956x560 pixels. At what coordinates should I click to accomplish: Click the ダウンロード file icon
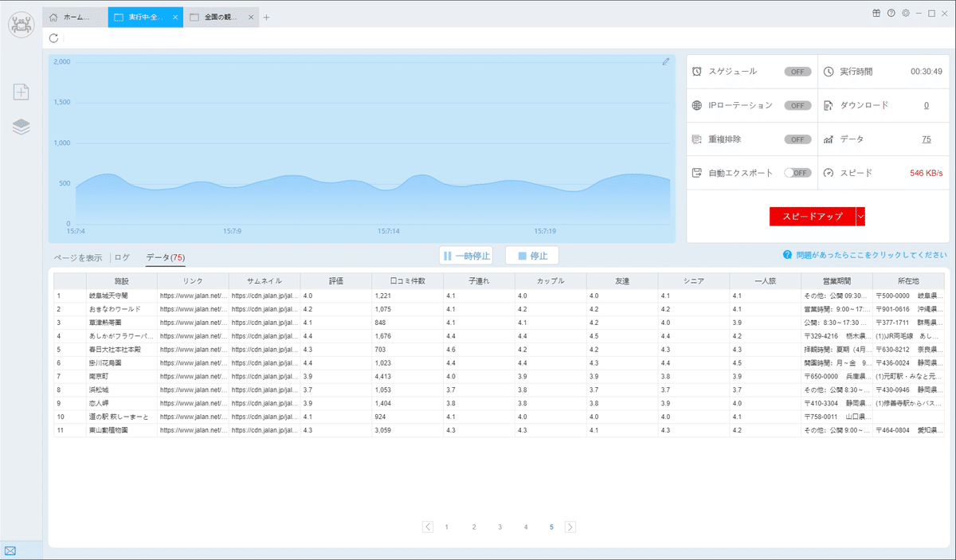point(829,105)
